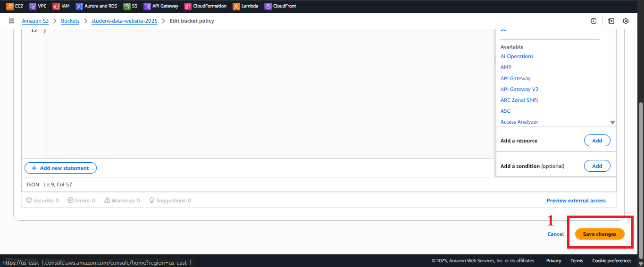Select Access Analyzer service

pos(519,122)
